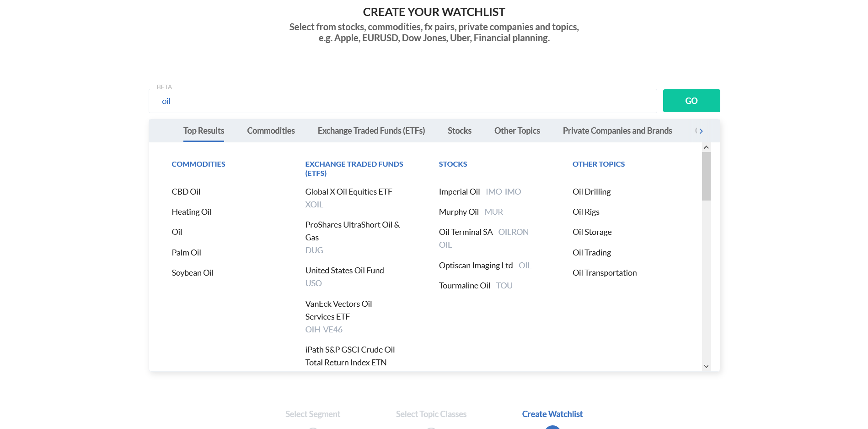
Task: Show more tabs with the right chevron
Action: click(701, 131)
